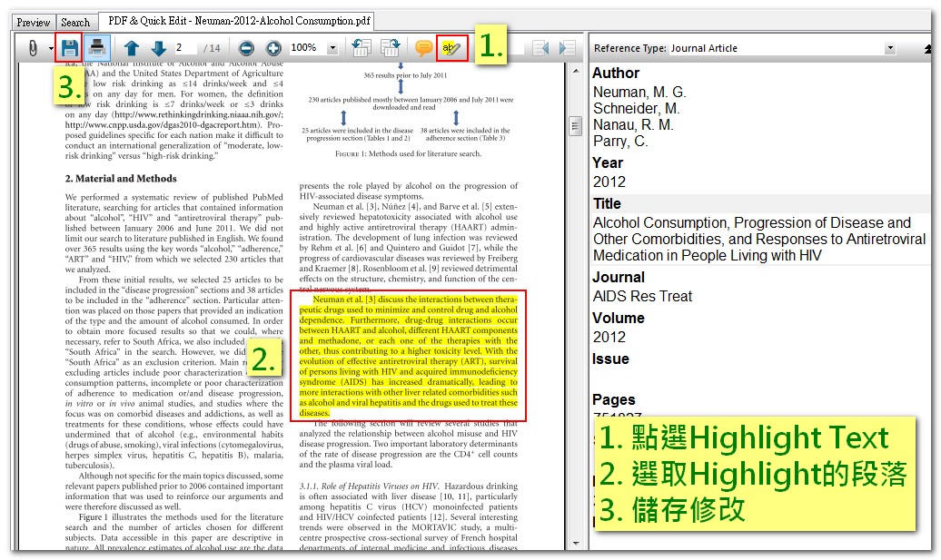Click the Year field label
Image resolution: width=941 pixels, height=560 pixels.
coord(608,162)
